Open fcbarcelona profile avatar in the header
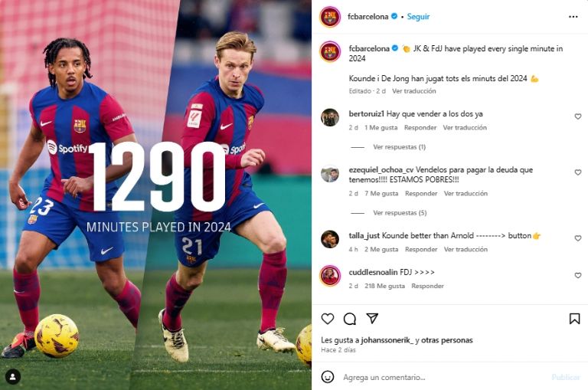588x390 pixels. pyautogui.click(x=330, y=17)
